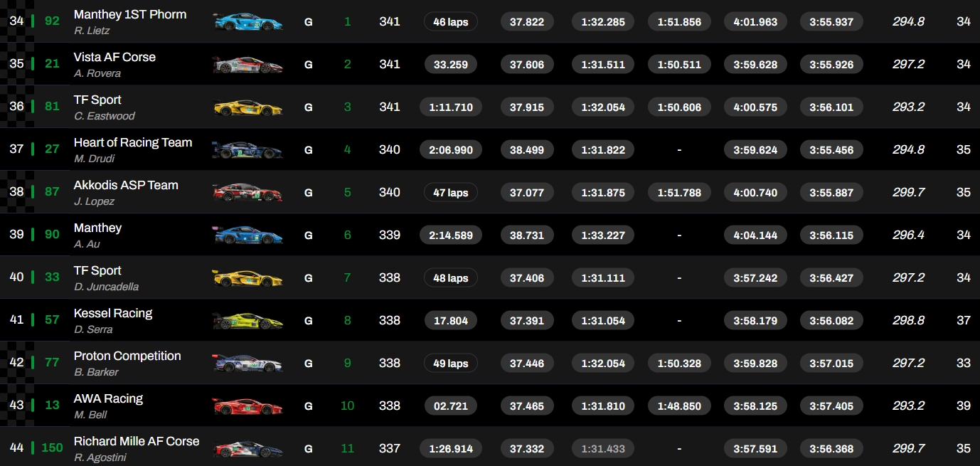Click the 1:48.850 sector time pill
The image size is (980, 466).
(679, 406)
